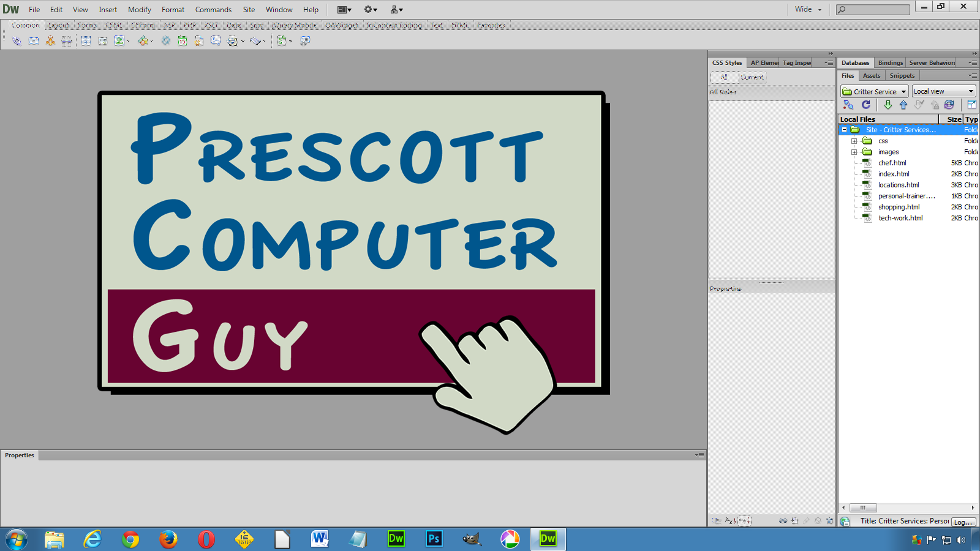Open the Local view dropdown
This screenshot has height=551, width=980.
pyautogui.click(x=943, y=91)
